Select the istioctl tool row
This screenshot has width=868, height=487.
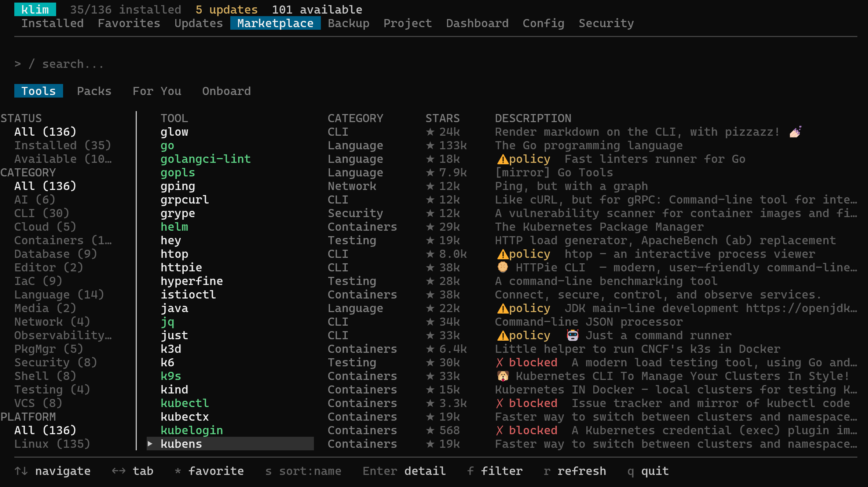tap(502, 294)
